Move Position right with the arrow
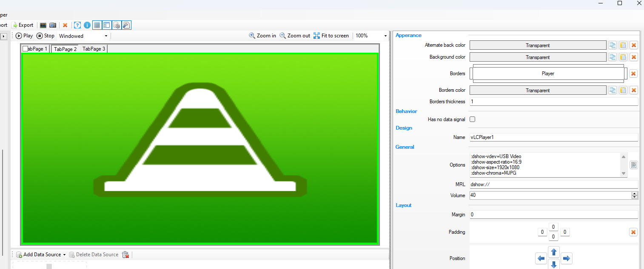Viewport: 644px width, 269px height. (x=566, y=258)
